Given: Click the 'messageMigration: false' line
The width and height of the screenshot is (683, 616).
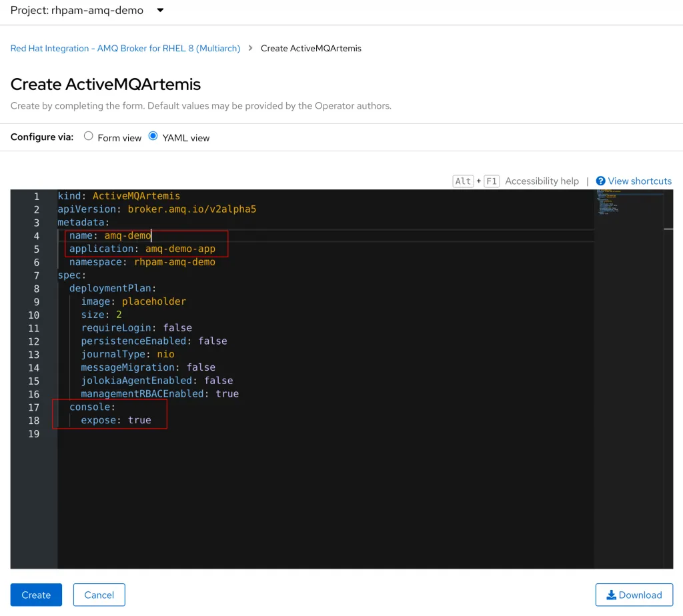Looking at the screenshot, I should (148, 367).
